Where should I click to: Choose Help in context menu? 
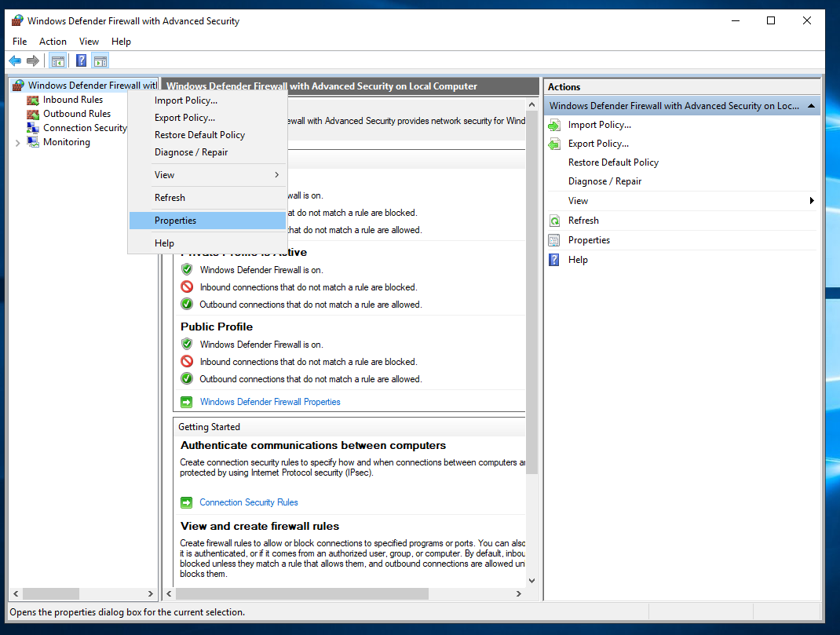[207, 243]
